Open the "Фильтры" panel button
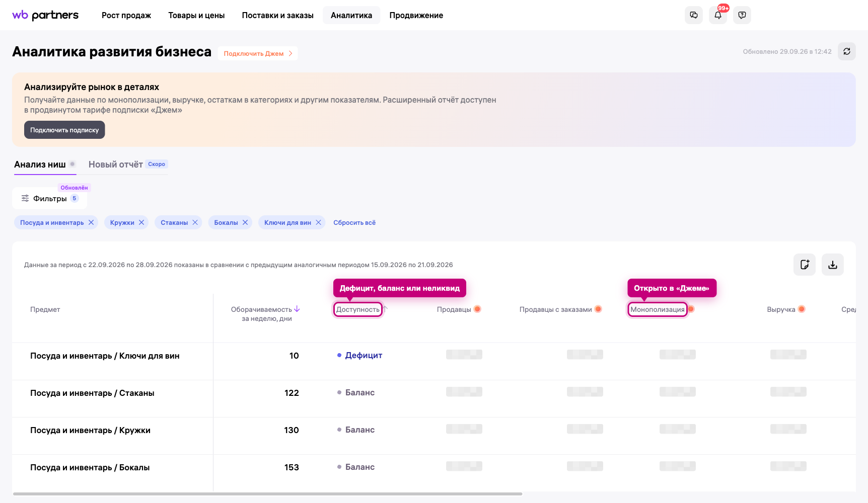This screenshot has height=503, width=868. 50,198
